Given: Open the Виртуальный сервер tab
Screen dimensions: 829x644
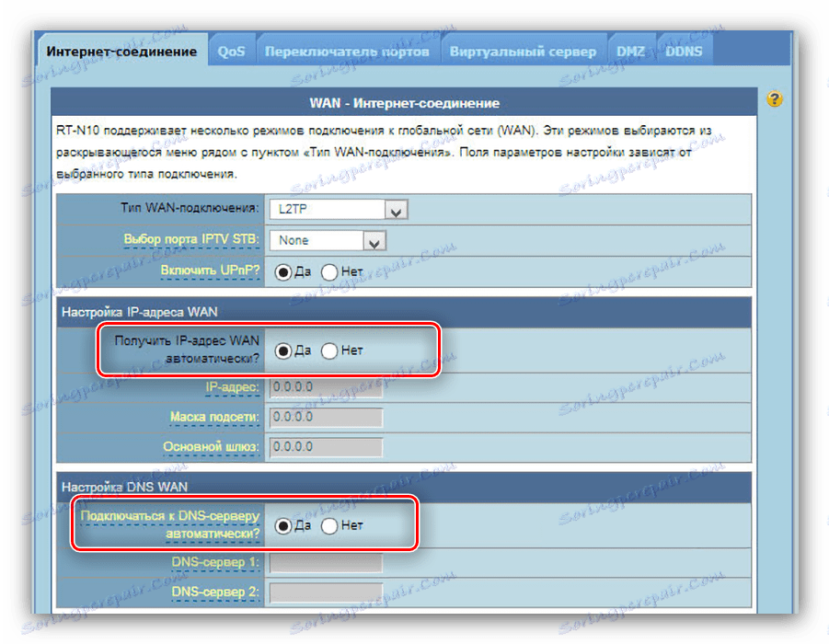Looking at the screenshot, I should (523, 52).
